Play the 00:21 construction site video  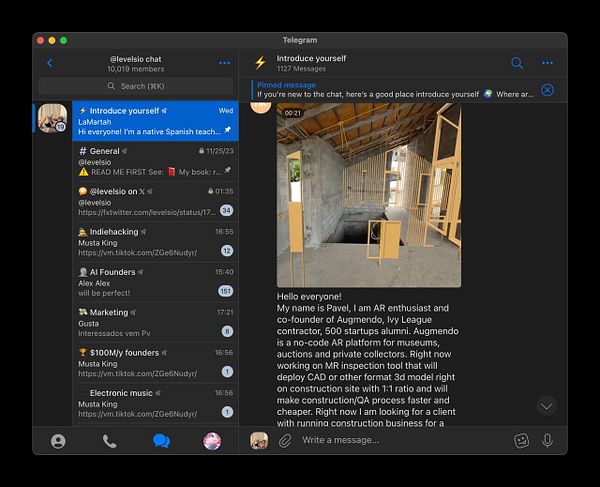pyautogui.click(x=369, y=195)
